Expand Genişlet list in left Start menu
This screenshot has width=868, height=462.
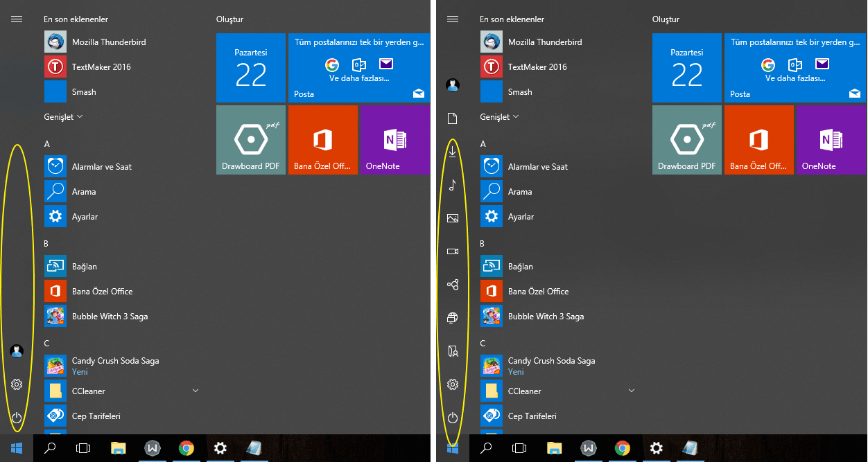coord(63,116)
